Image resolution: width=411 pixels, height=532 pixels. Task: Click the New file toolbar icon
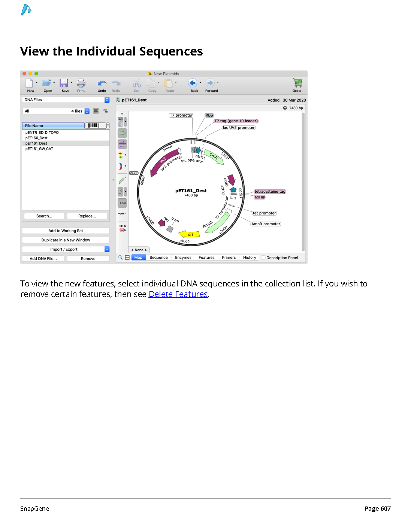click(29, 83)
